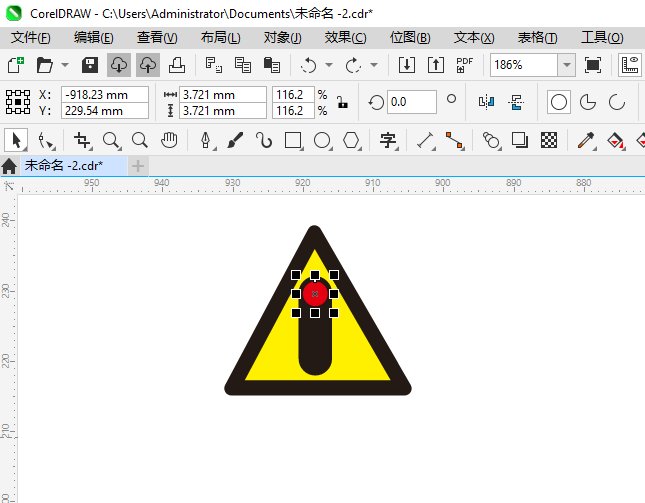Toggle the lock ratio padlock

click(x=342, y=102)
